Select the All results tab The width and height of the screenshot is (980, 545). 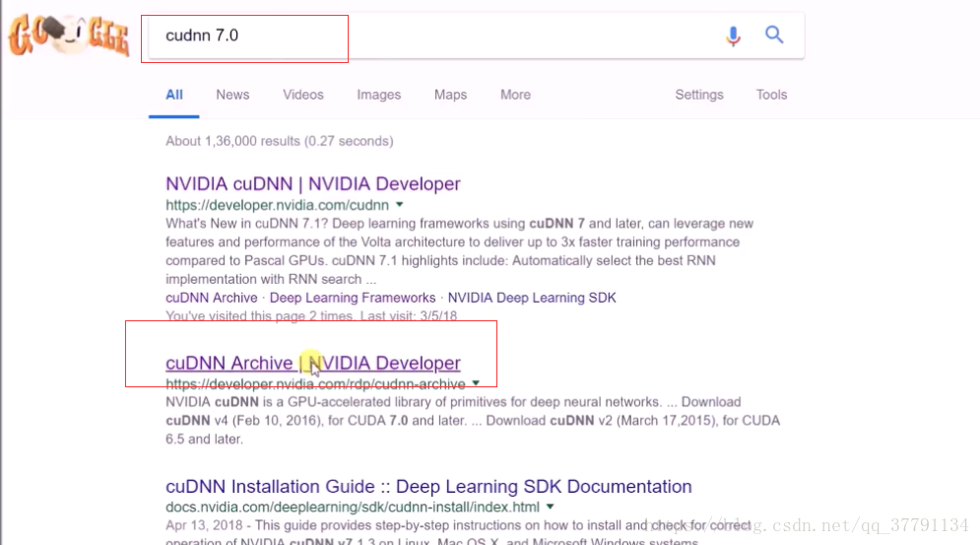(x=173, y=96)
